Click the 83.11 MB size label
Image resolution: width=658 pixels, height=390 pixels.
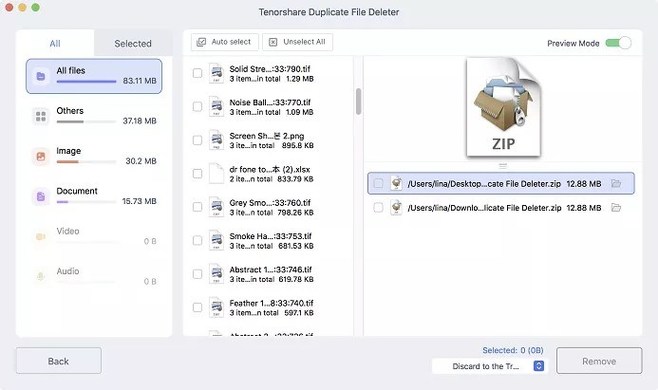[139, 81]
